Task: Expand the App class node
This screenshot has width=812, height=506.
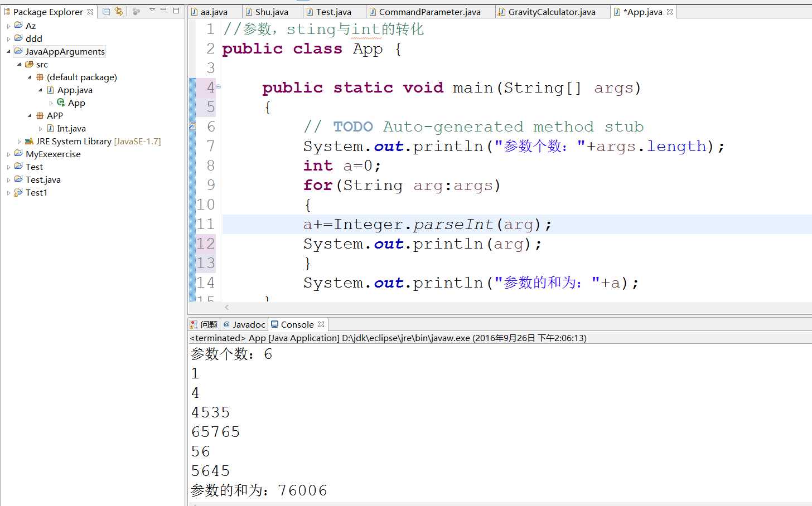Action: (x=51, y=103)
